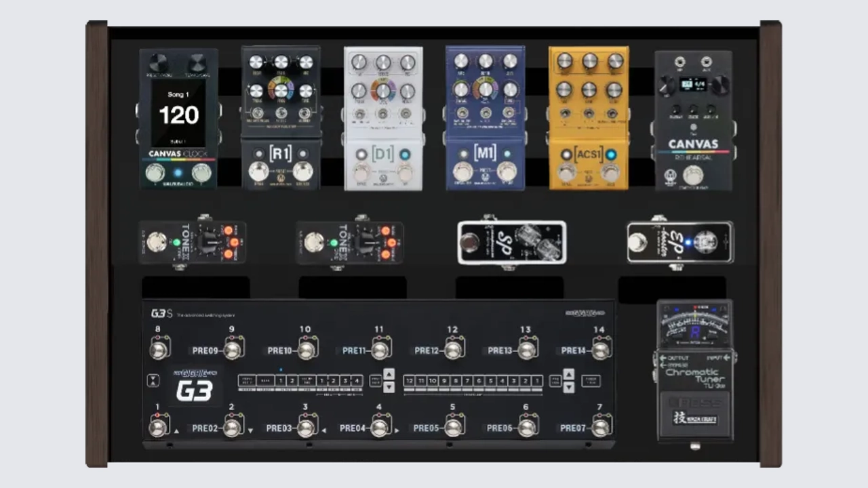The width and height of the screenshot is (868, 488).
Task: Select the white [D1] delay pedal
Action: pyautogui.click(x=383, y=118)
